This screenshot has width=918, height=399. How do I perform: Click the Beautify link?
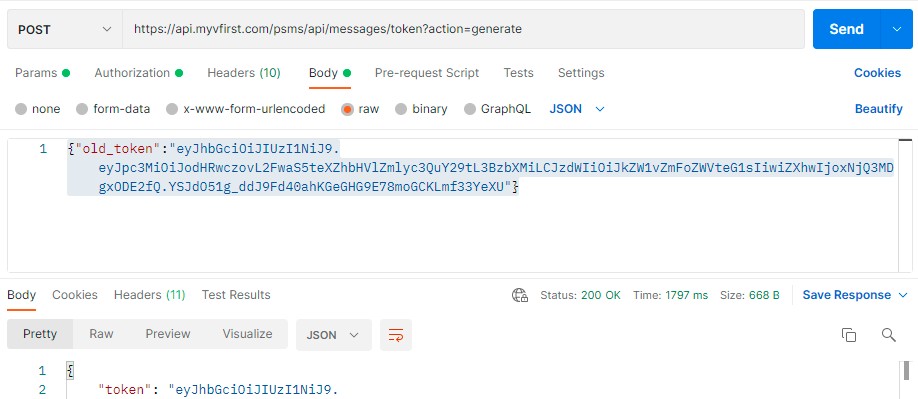pyautogui.click(x=879, y=109)
